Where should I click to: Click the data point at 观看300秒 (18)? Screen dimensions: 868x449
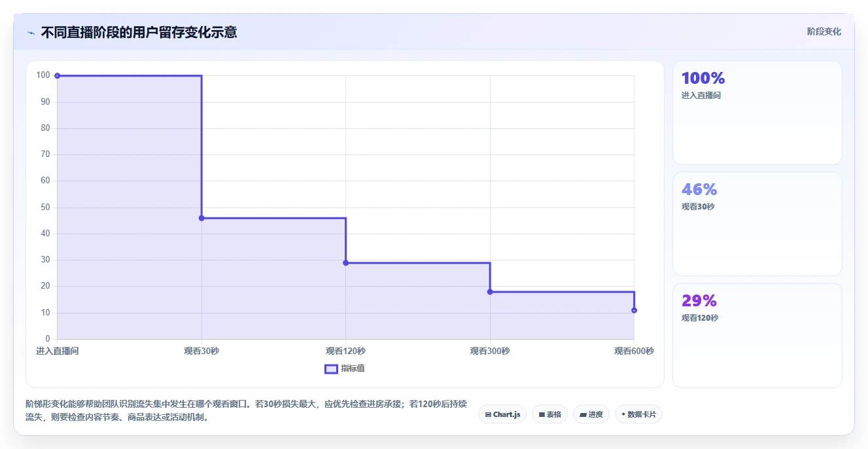(x=490, y=292)
